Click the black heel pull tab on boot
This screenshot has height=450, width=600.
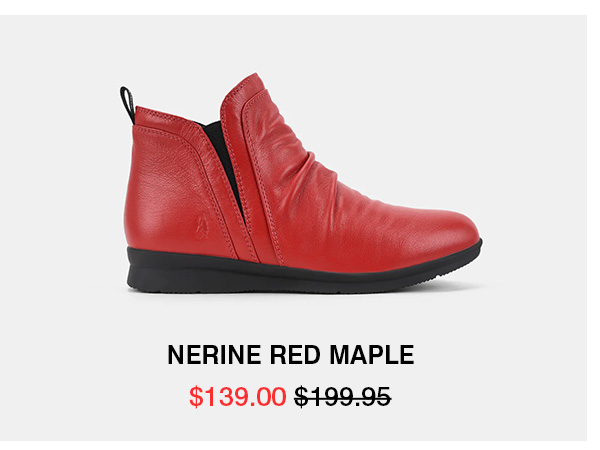tap(127, 104)
